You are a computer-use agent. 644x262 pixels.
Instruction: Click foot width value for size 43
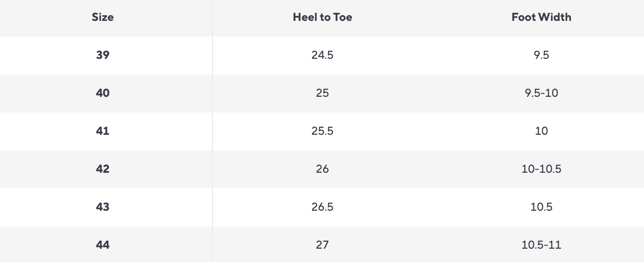tap(541, 207)
